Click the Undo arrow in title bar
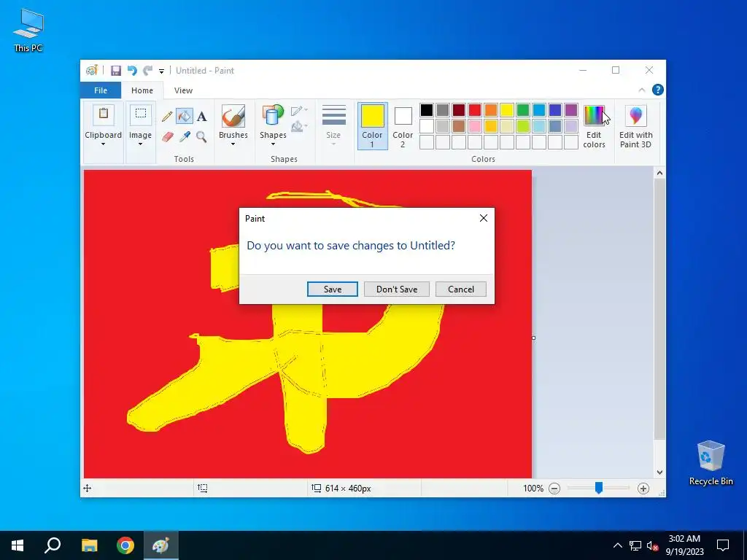The height and width of the screenshot is (560, 747). tap(132, 71)
